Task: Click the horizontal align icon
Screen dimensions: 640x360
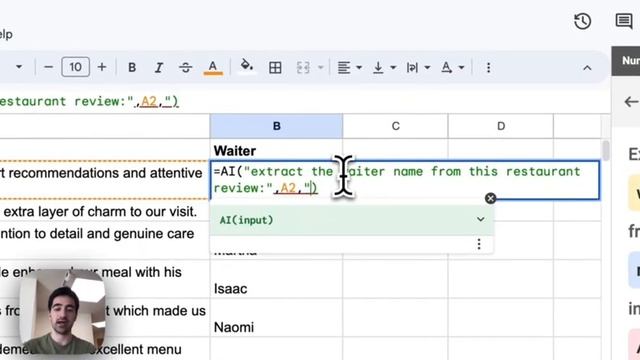Action: pyautogui.click(x=344, y=67)
